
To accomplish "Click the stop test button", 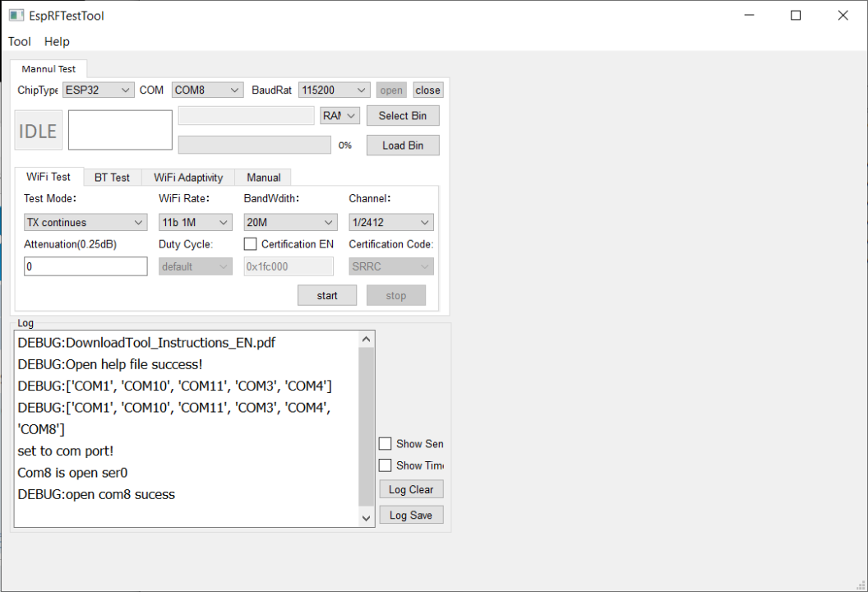I will pyautogui.click(x=396, y=295).
